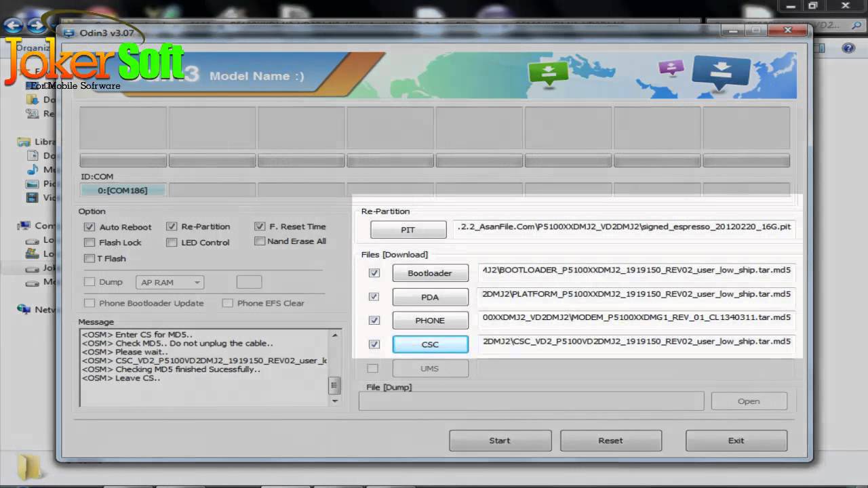Check the Phone Bootloader Update checkbox
Image resolution: width=868 pixels, height=488 pixels.
click(x=90, y=303)
